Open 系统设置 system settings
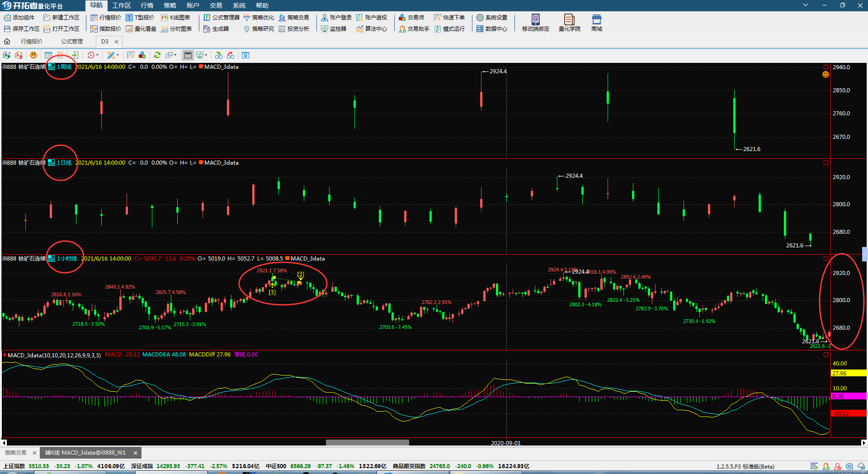Image resolution: width=868 pixels, height=474 pixels. coord(492,18)
